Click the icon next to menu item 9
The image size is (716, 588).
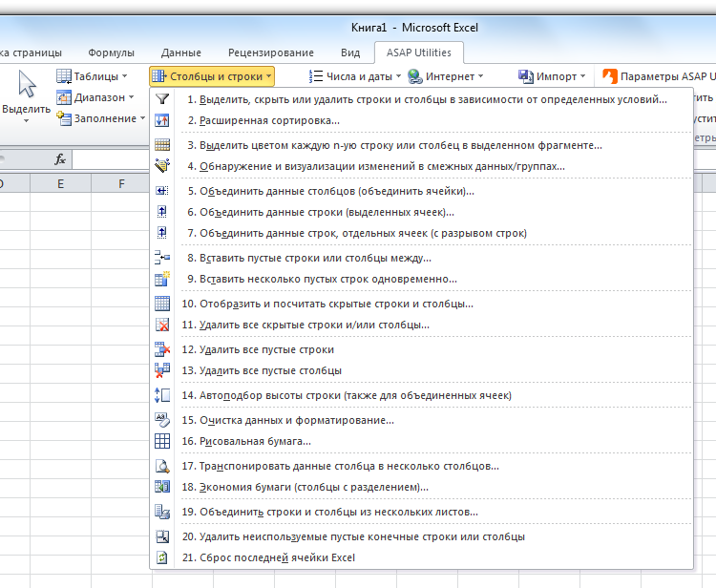click(x=162, y=279)
